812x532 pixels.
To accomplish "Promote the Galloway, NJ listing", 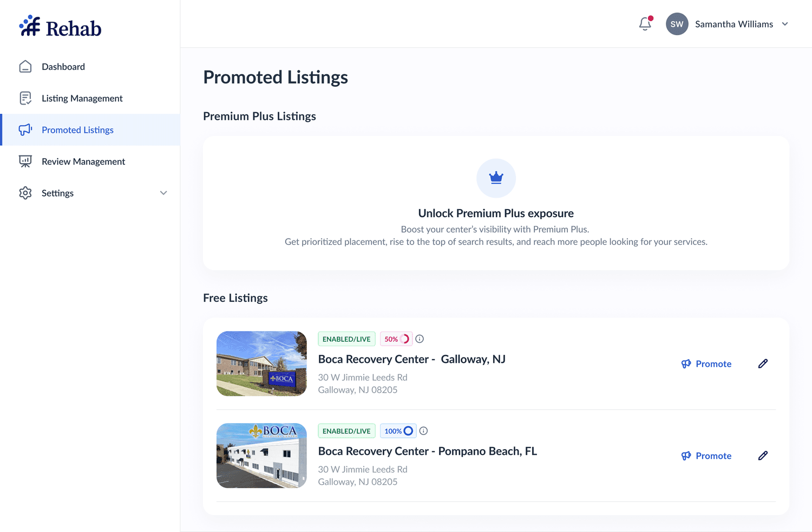I will pos(706,364).
